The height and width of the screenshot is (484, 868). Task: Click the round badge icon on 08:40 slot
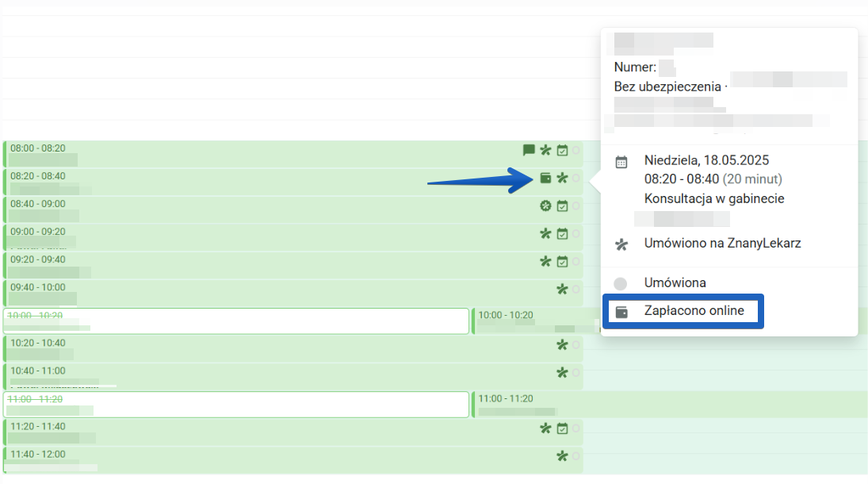[x=545, y=206]
